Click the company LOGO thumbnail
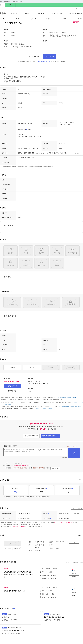Screen dimensions: 83x644 (12, 544)
